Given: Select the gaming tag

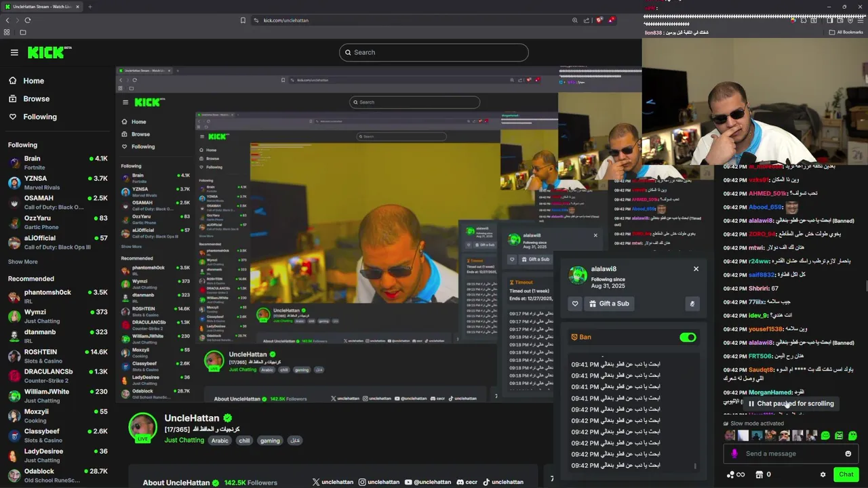Looking at the screenshot, I should (x=270, y=441).
